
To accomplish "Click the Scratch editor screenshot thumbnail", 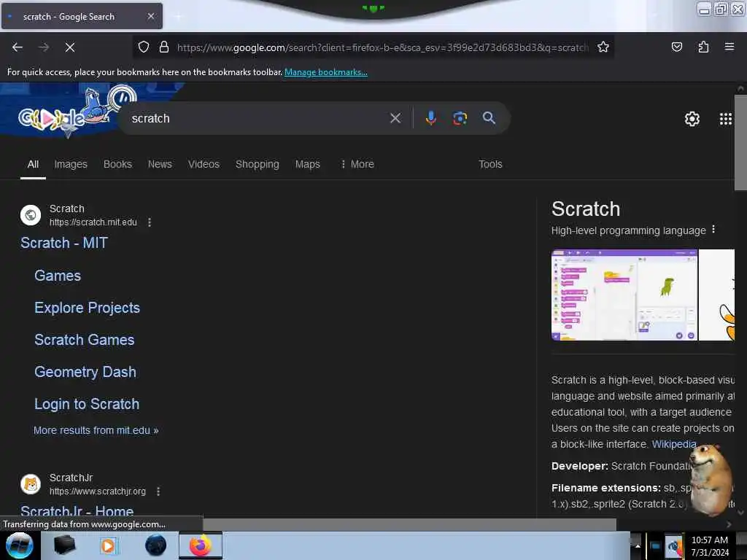I will pyautogui.click(x=624, y=295).
